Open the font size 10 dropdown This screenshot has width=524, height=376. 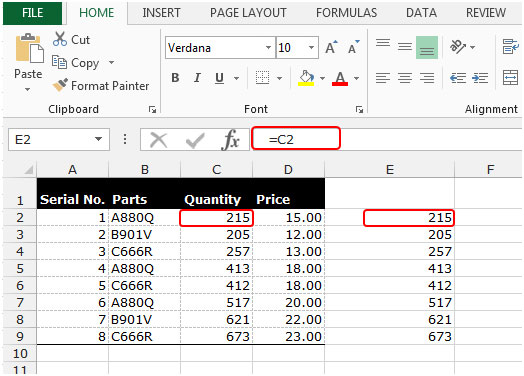[311, 47]
